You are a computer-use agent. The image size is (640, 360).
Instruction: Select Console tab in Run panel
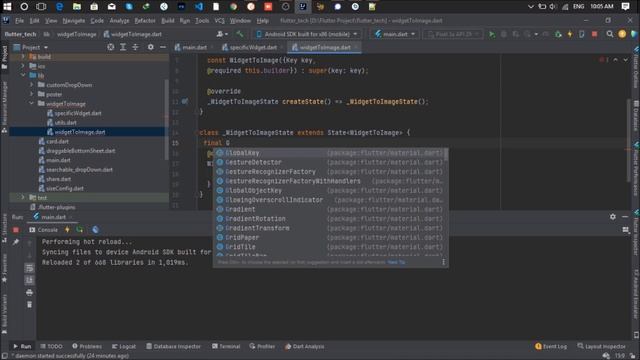tap(43, 230)
